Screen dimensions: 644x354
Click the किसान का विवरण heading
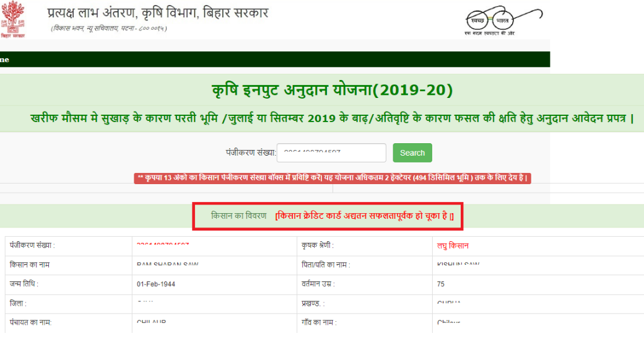coord(238,216)
